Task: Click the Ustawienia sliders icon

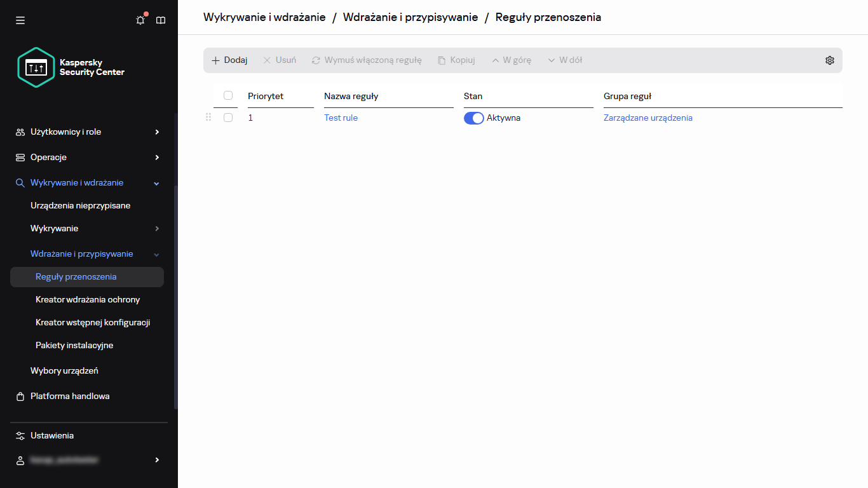Action: (20, 435)
